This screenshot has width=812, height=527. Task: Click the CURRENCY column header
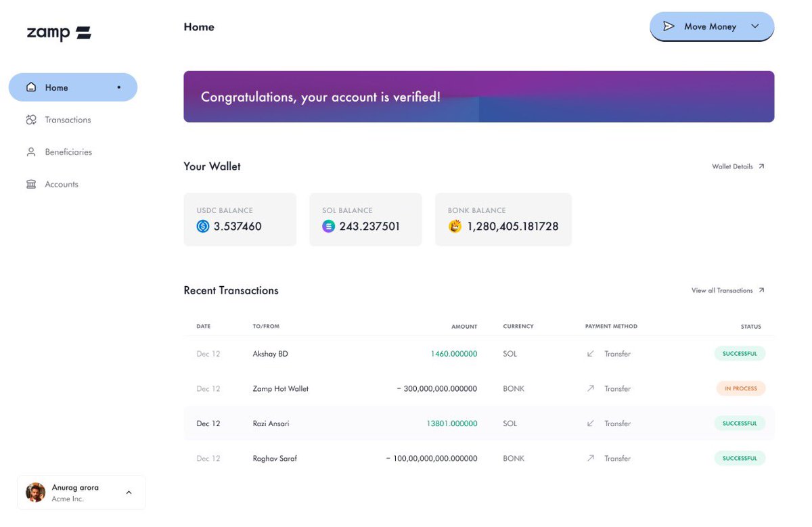click(x=518, y=326)
